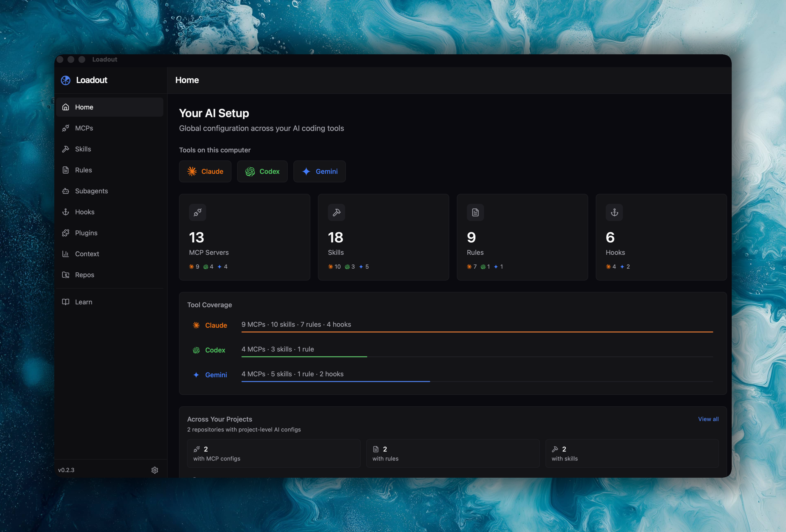Screen dimensions: 786x532
Task: Open the '2 with rules' project card
Action: click(453, 453)
